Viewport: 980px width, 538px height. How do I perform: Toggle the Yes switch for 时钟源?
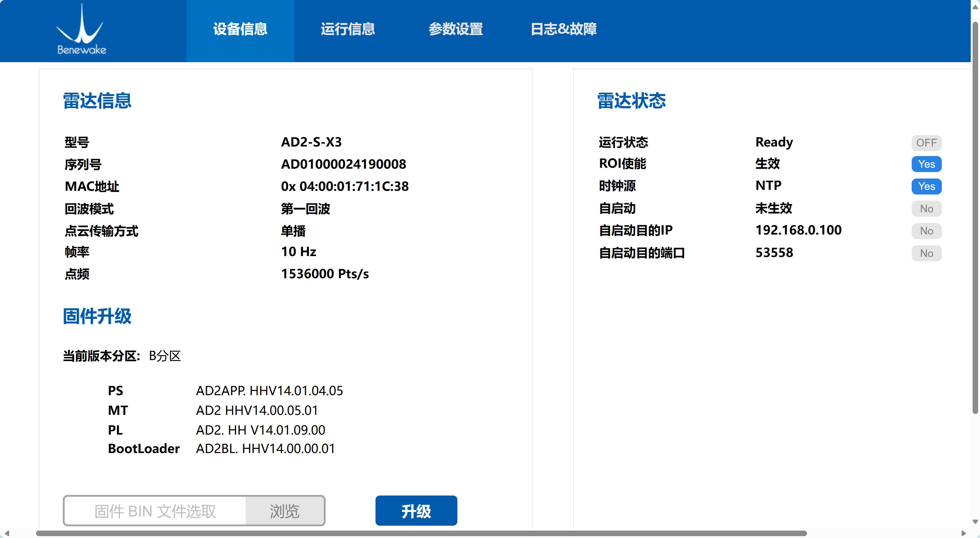pos(926,187)
